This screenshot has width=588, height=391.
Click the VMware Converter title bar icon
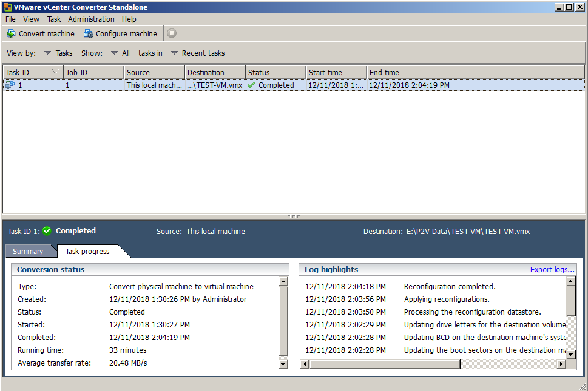[7, 7]
